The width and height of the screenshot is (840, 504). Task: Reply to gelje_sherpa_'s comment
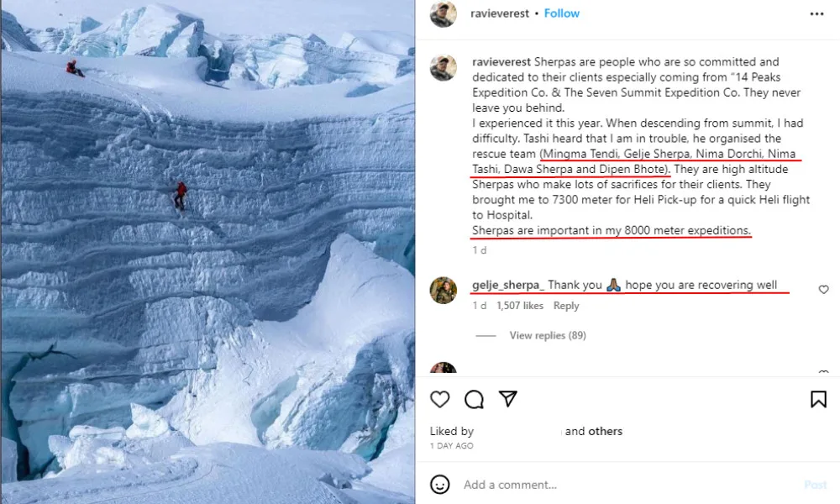565,306
